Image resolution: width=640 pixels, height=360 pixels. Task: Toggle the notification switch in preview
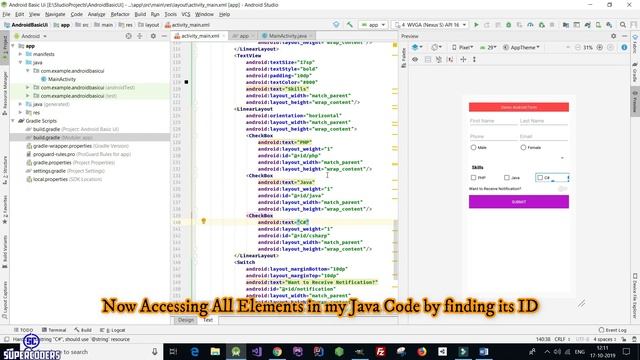click(563, 189)
